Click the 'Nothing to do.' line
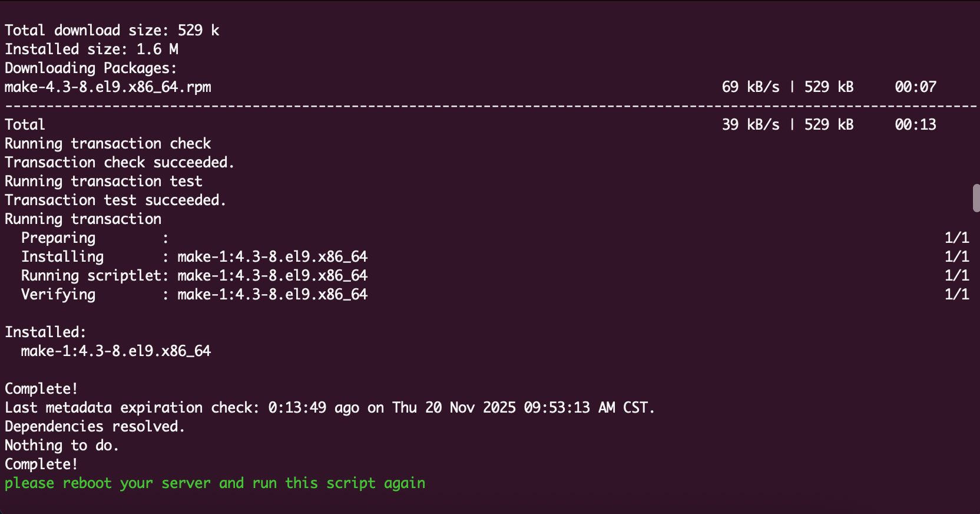The height and width of the screenshot is (514, 980). [x=62, y=446]
